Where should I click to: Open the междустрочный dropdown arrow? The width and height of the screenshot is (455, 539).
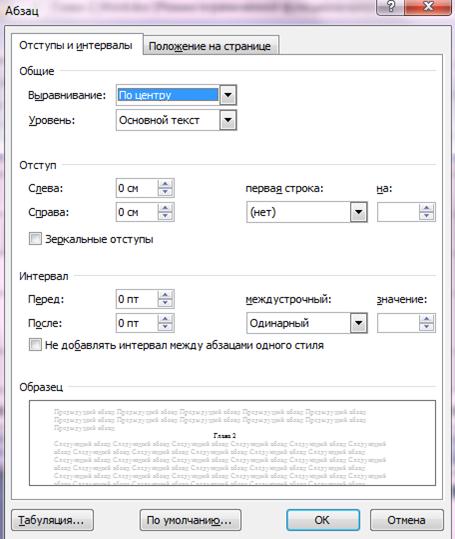(x=358, y=323)
